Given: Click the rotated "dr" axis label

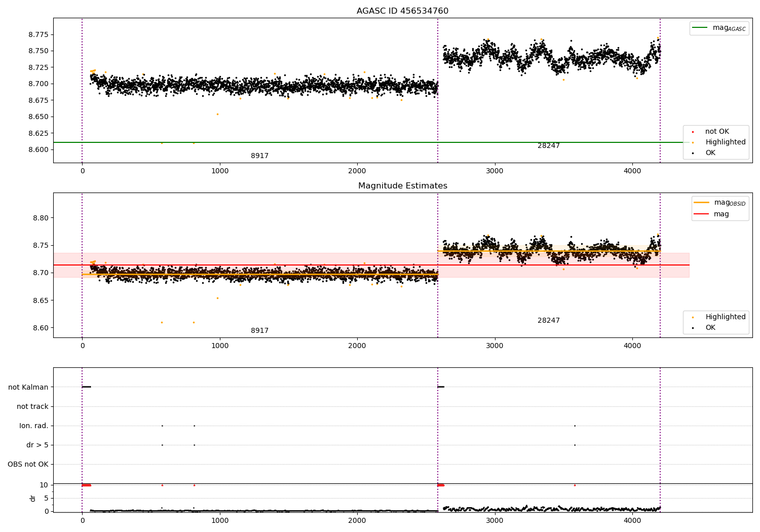Looking at the screenshot, I should 33,499.
